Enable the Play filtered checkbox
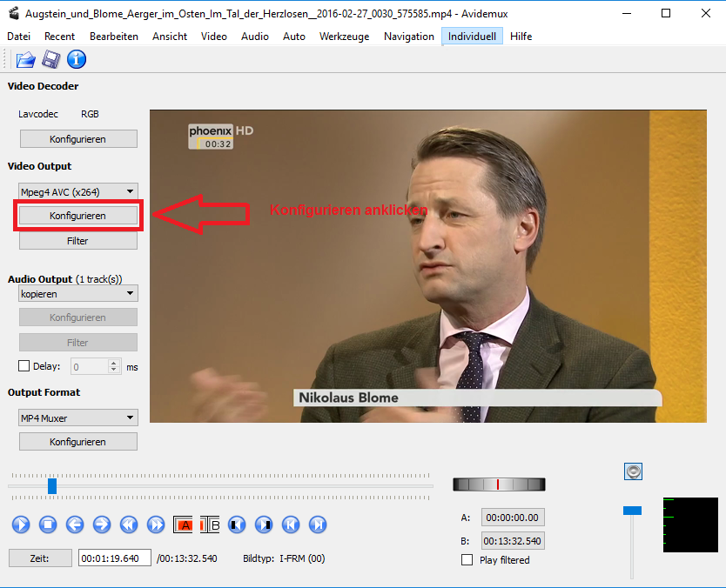The image size is (726, 588). [467, 560]
